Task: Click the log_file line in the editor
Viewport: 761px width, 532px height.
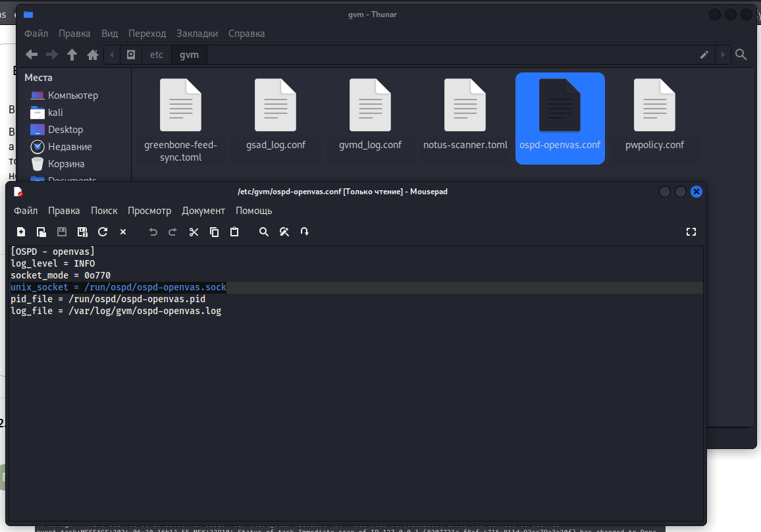Action: [116, 311]
